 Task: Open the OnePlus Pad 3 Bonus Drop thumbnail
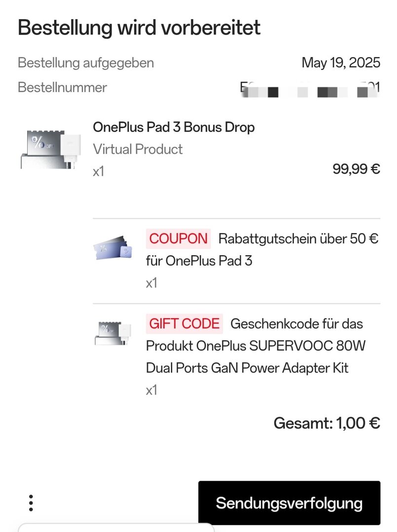coord(51,149)
